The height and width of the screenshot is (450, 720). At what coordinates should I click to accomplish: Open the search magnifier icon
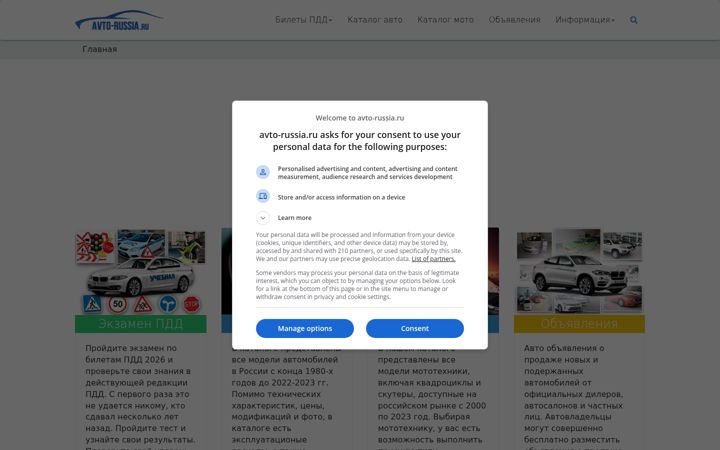coord(634,20)
